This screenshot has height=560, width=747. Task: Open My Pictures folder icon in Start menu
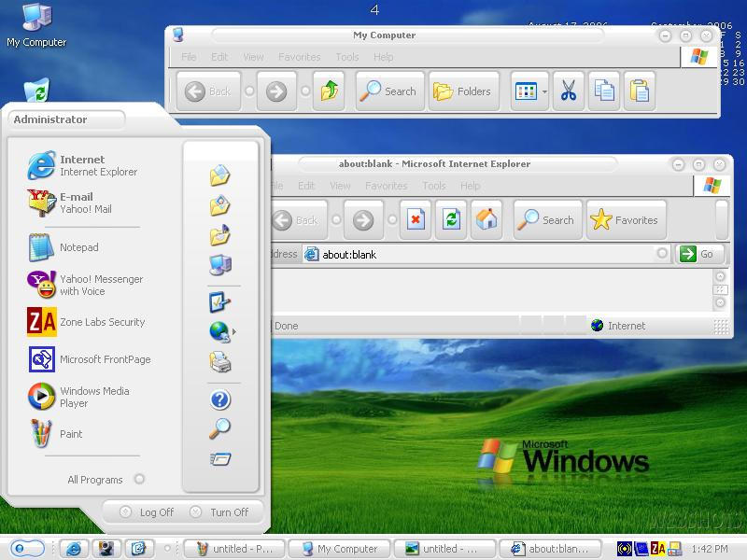click(219, 205)
